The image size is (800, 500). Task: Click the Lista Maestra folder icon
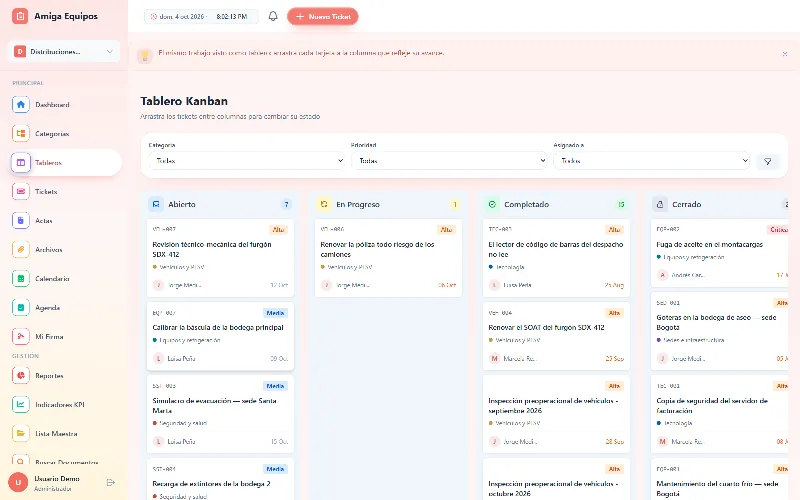[x=21, y=434]
